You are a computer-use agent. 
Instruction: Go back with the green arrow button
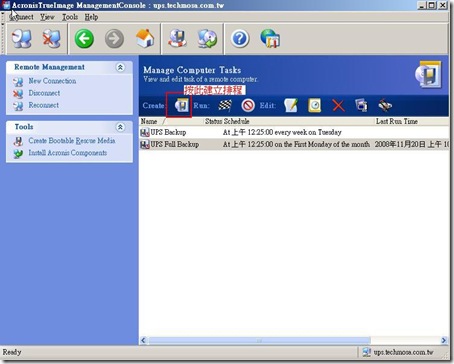(84, 39)
